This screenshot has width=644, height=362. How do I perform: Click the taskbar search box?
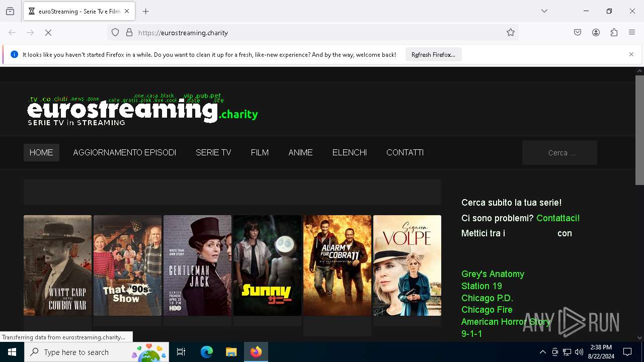pos(97,352)
